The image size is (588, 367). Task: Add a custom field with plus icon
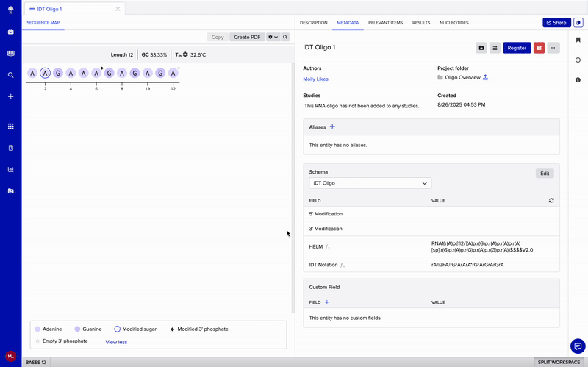[x=327, y=302]
